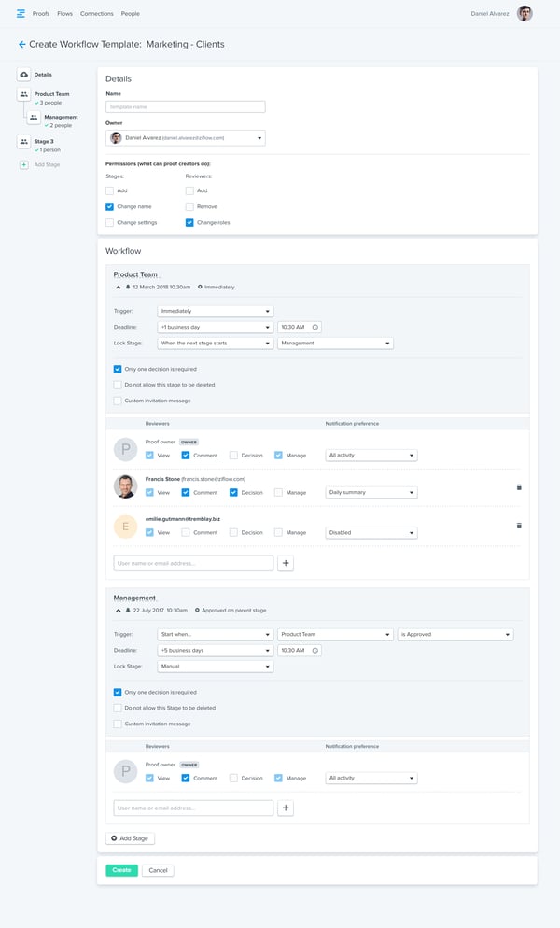The width and height of the screenshot is (560, 928).
Task: Click the green Create button
Action: (x=121, y=870)
